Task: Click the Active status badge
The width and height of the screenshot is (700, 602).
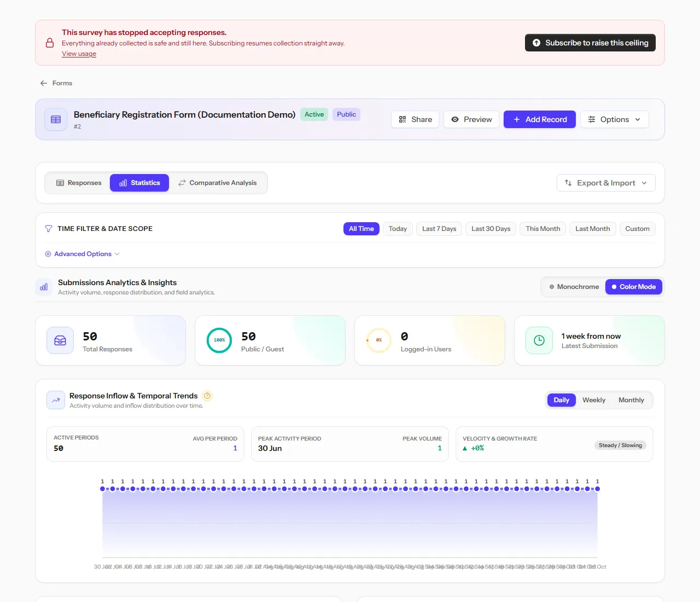Action: coord(314,114)
